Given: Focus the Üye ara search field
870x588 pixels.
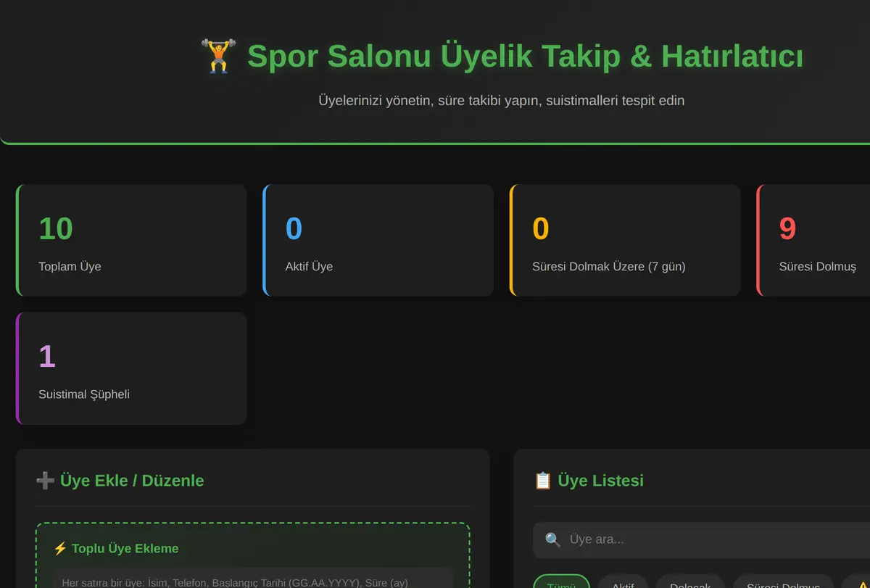Looking at the screenshot, I should [x=701, y=539].
